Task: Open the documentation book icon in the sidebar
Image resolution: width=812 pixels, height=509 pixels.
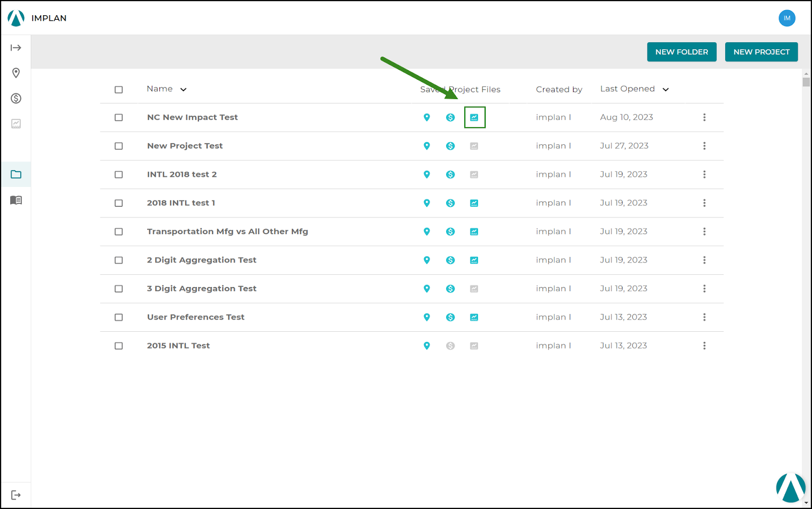Action: [x=16, y=200]
